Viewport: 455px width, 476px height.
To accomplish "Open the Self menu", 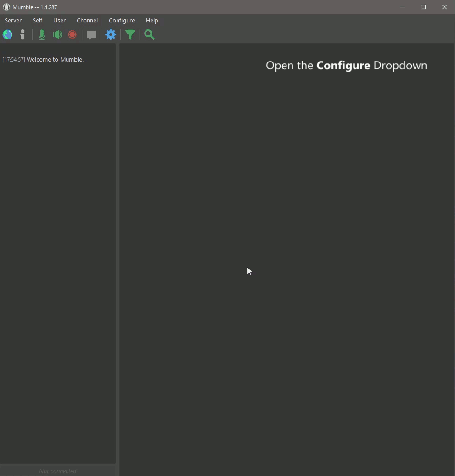I will [x=37, y=20].
